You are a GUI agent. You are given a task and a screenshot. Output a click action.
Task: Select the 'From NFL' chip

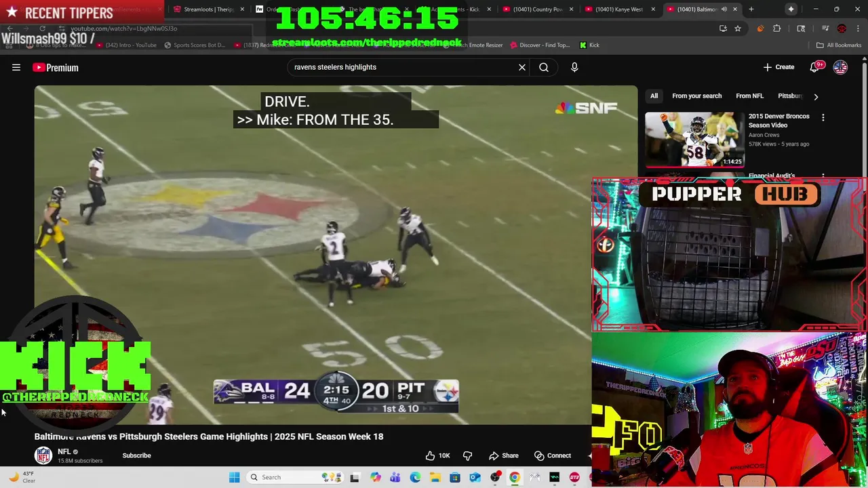pos(749,96)
